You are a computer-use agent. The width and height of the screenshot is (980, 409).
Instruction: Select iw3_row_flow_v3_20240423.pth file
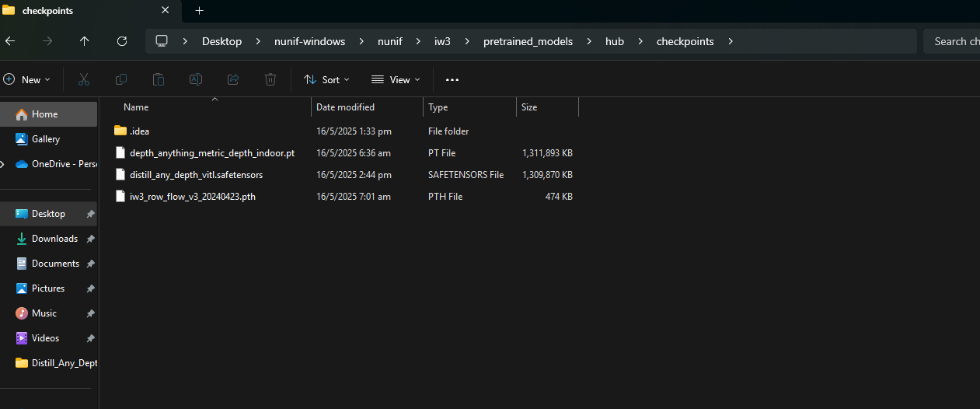pos(193,197)
